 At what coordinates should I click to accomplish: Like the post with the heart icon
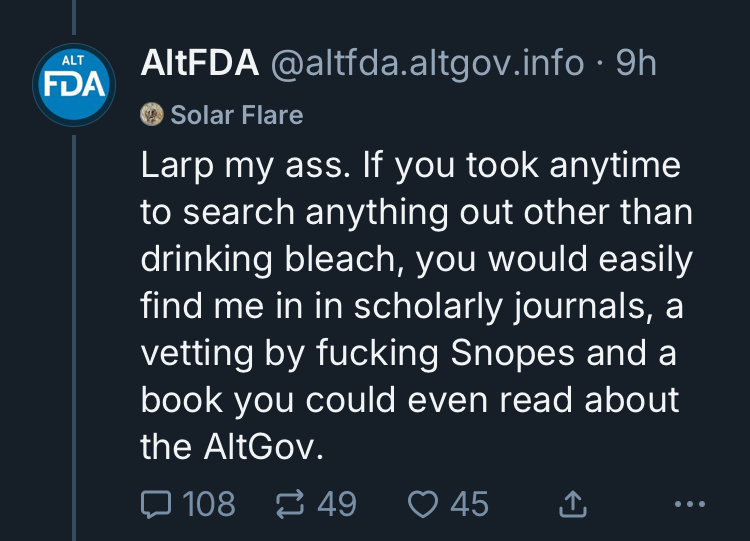pos(425,504)
